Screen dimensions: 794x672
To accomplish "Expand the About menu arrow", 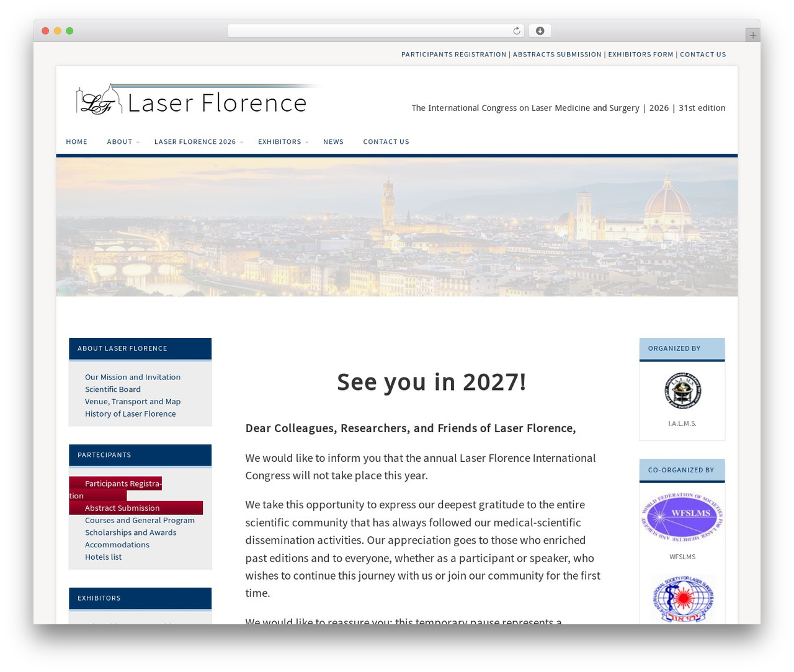I will click(x=138, y=143).
